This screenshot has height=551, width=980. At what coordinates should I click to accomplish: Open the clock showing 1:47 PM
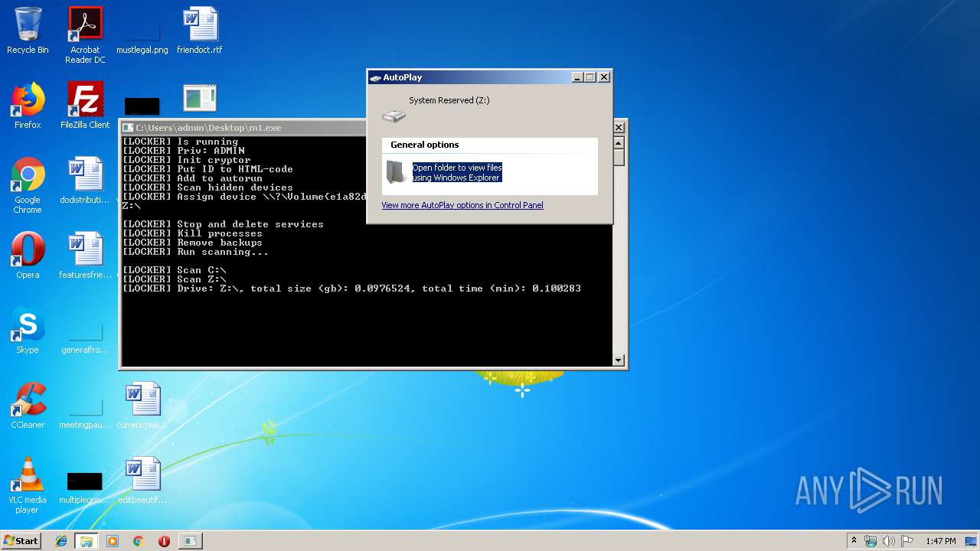tap(941, 541)
